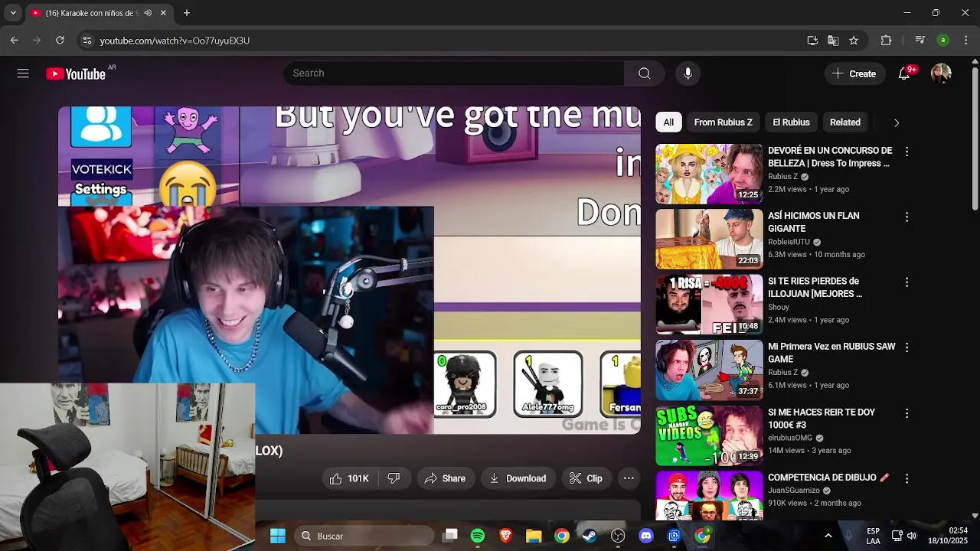980x551 pixels.
Task: Open the 'RUBIUS SAW GAME' 37:37 thumbnail
Action: click(710, 370)
